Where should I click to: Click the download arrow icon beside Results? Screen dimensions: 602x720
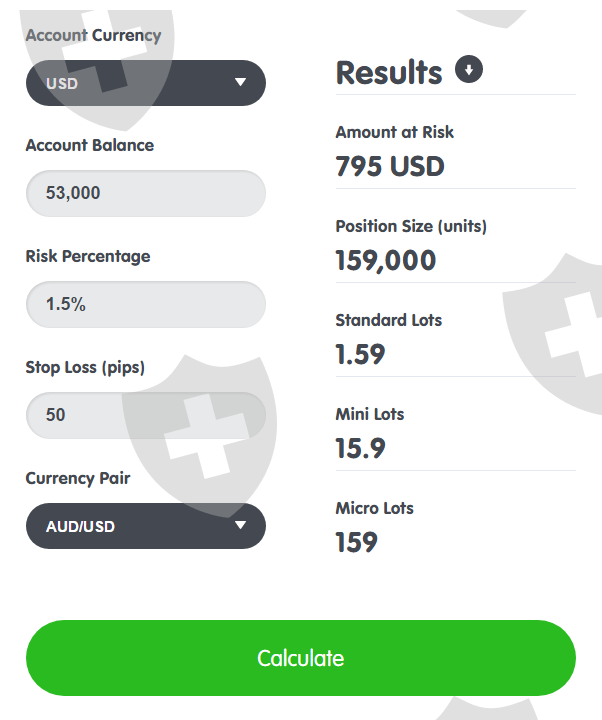(469, 70)
